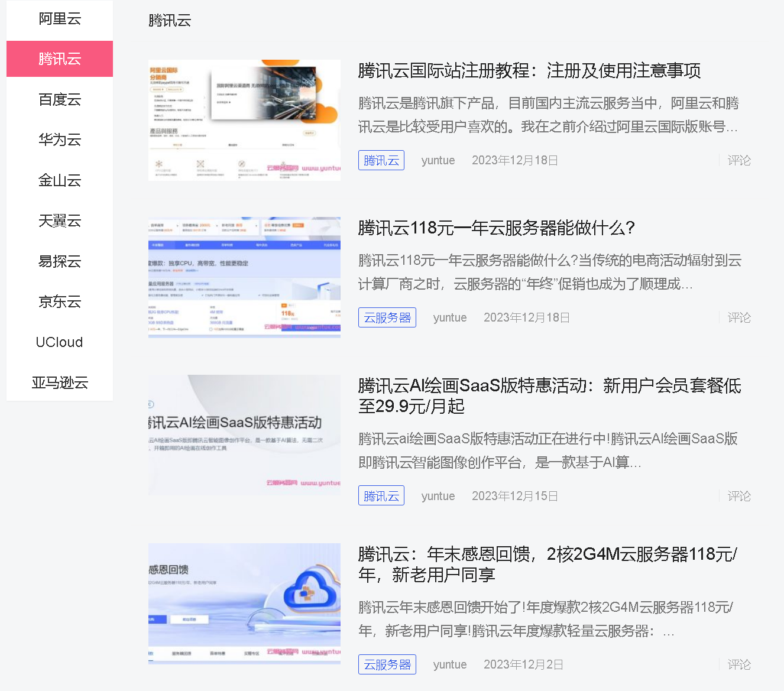This screenshot has width=784, height=691.
Task: Open article 腾讯云118元一年云服务器能做什么
Action: 497,228
